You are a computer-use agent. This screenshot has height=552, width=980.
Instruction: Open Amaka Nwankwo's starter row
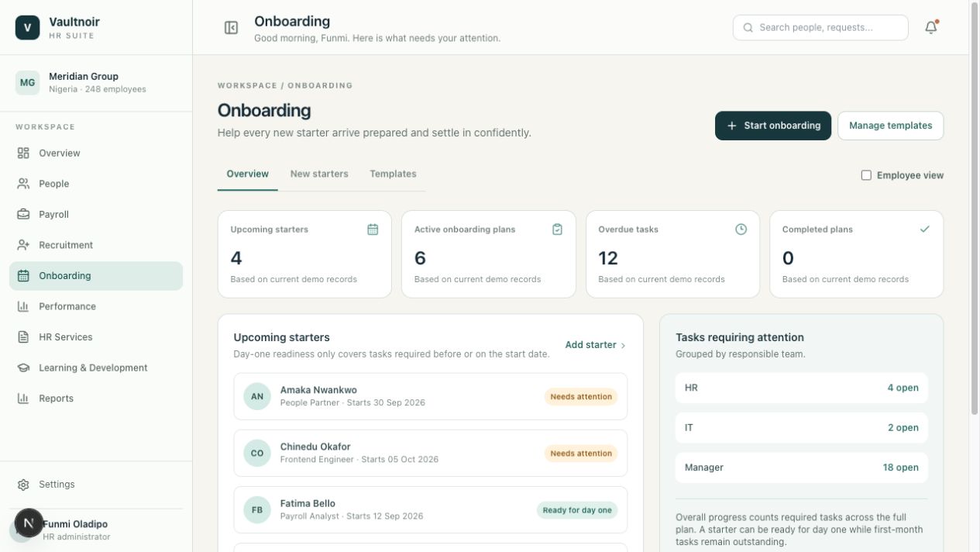tap(431, 396)
